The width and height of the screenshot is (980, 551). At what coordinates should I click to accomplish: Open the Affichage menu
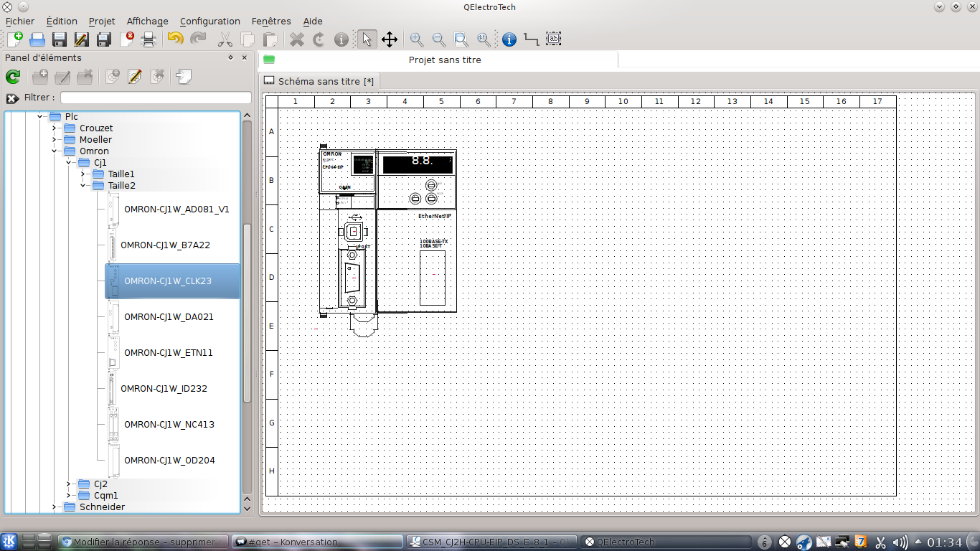click(147, 22)
